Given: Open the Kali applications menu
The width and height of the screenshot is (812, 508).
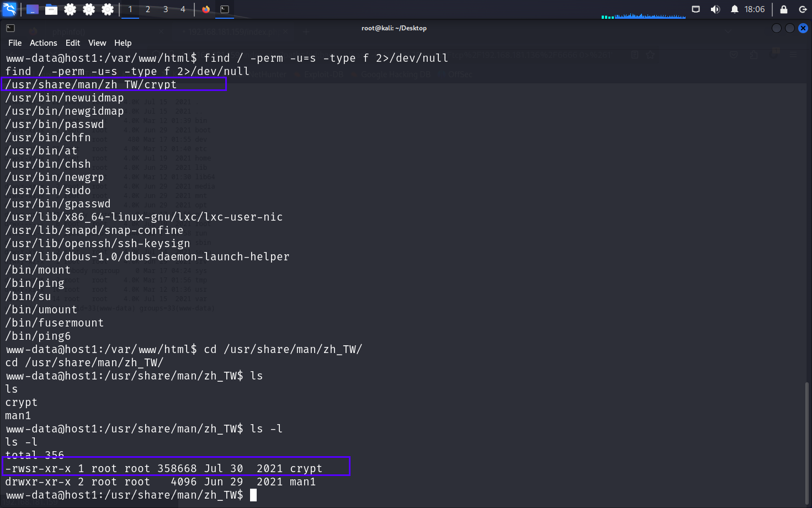Looking at the screenshot, I should 9,9.
